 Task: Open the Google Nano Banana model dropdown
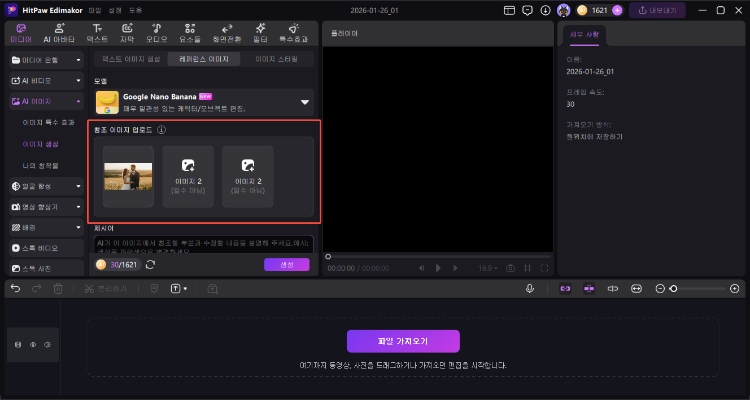(x=204, y=102)
